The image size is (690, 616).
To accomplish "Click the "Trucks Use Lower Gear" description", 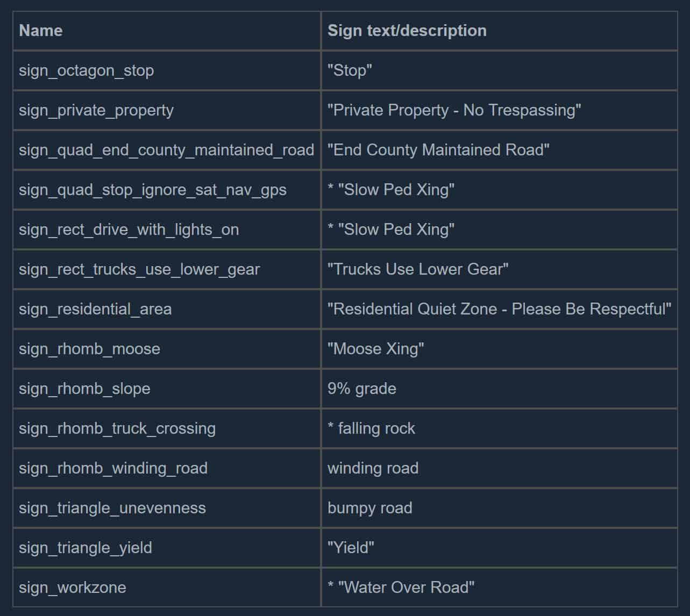I will 418,269.
